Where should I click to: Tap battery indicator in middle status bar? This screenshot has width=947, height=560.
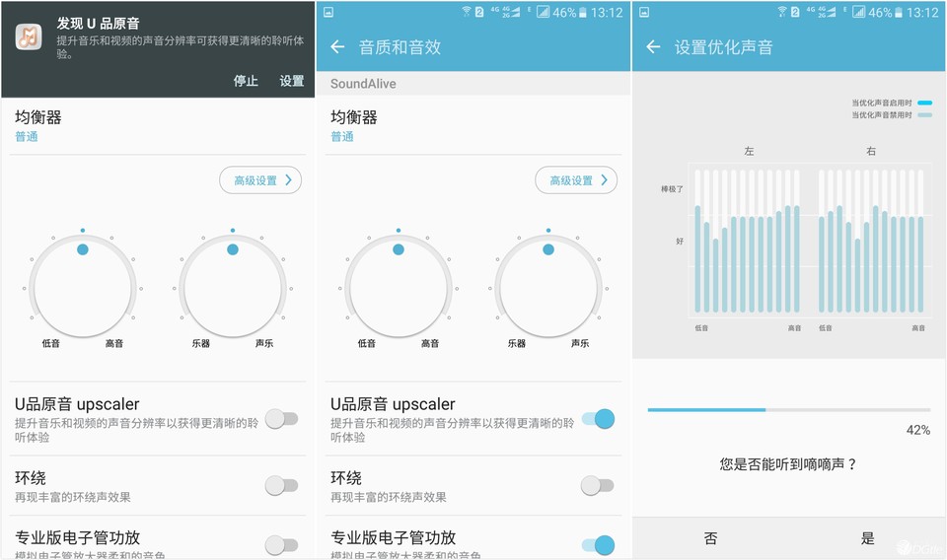[x=582, y=12]
